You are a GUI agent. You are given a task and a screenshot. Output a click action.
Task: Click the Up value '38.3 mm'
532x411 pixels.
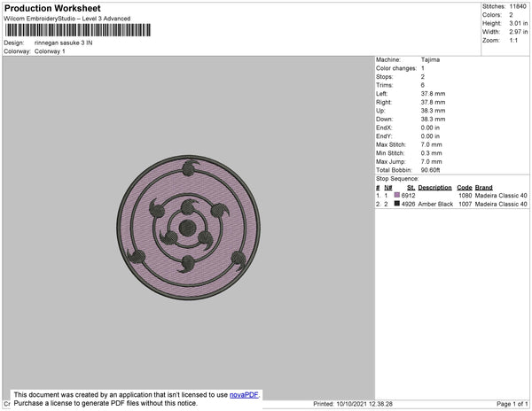(x=433, y=111)
